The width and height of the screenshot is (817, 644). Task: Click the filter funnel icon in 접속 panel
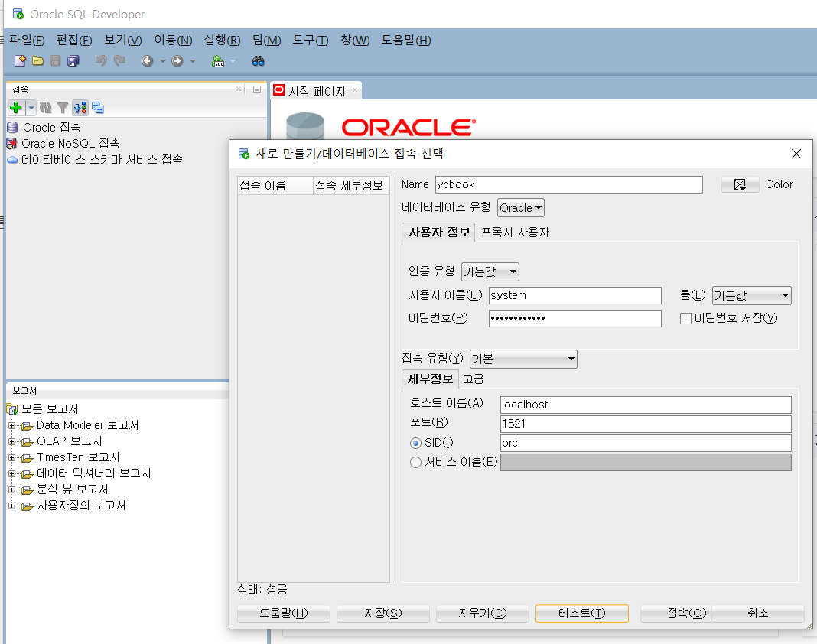[x=63, y=108]
